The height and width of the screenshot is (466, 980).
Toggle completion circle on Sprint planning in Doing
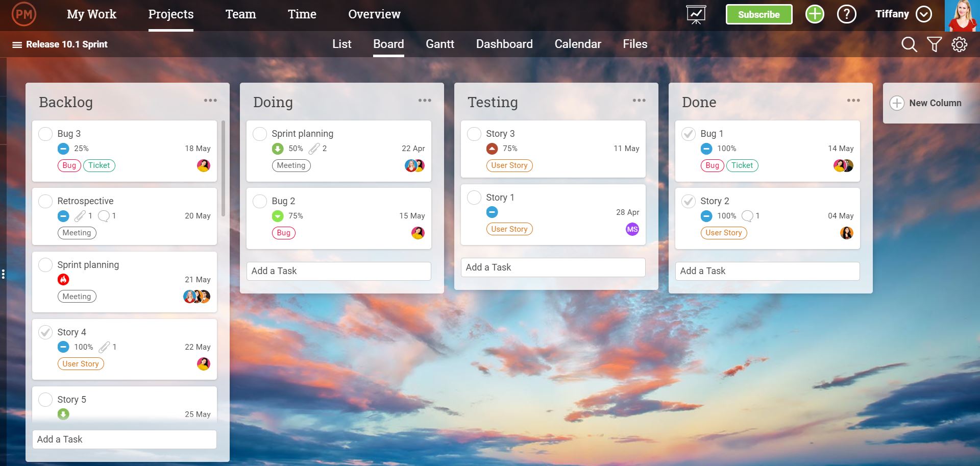259,134
